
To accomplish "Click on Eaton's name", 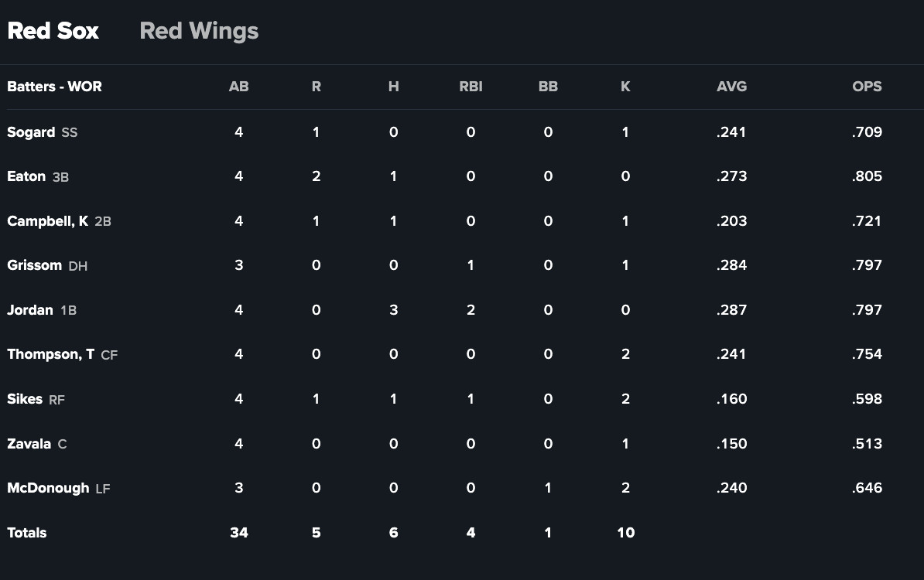I will 26,176.
